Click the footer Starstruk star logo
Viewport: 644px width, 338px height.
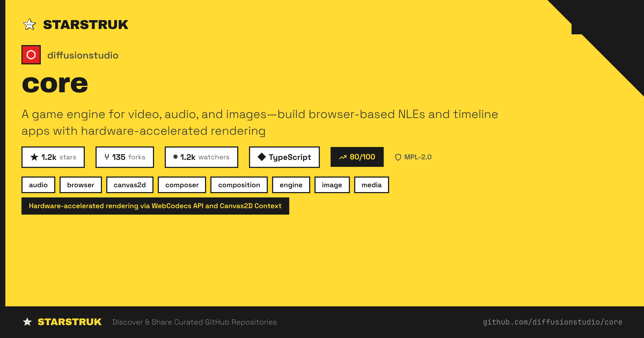[27, 322]
